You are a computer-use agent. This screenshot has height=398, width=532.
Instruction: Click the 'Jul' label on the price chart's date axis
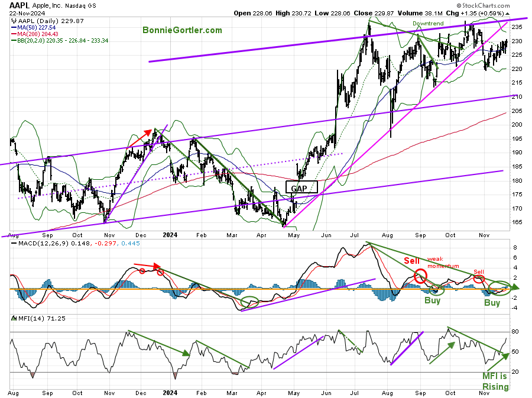354,235
